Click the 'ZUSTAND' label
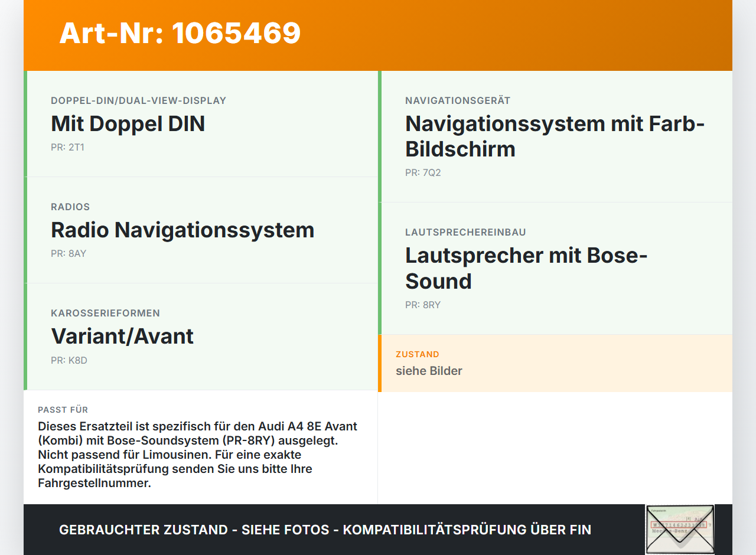 point(418,354)
